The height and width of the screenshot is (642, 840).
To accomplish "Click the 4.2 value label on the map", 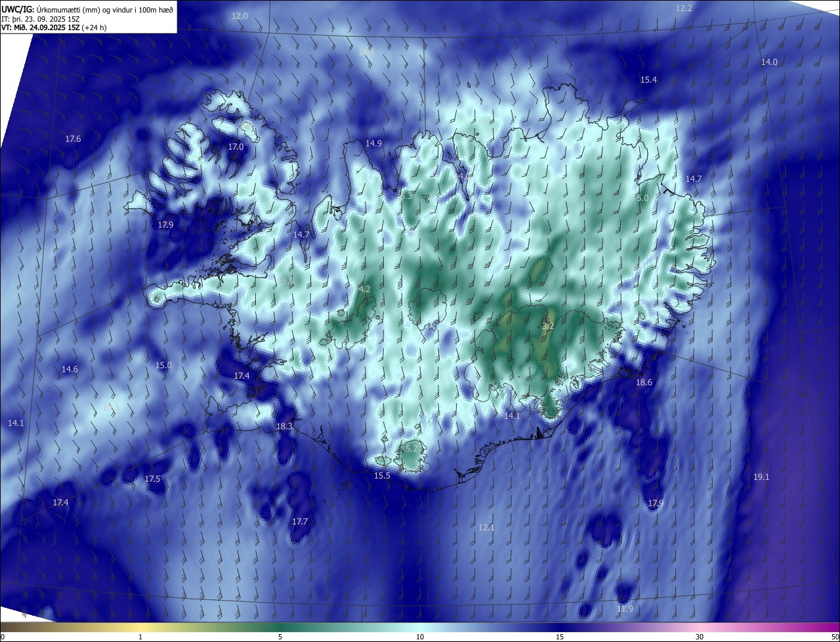I will coord(365,289).
